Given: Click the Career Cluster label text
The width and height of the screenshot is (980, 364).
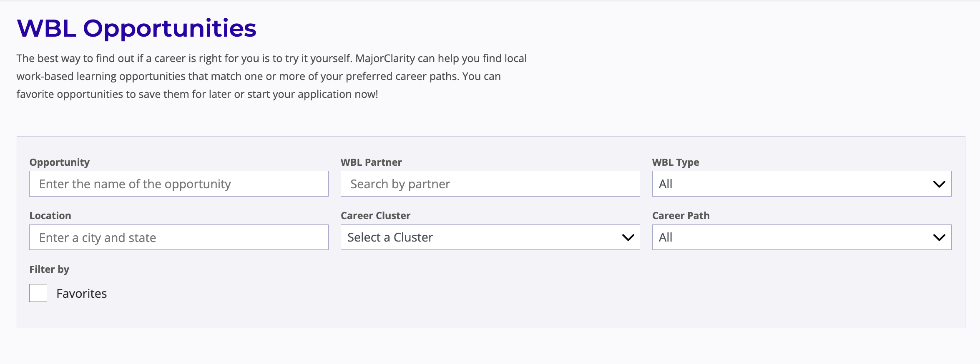Looking at the screenshot, I should (x=375, y=216).
